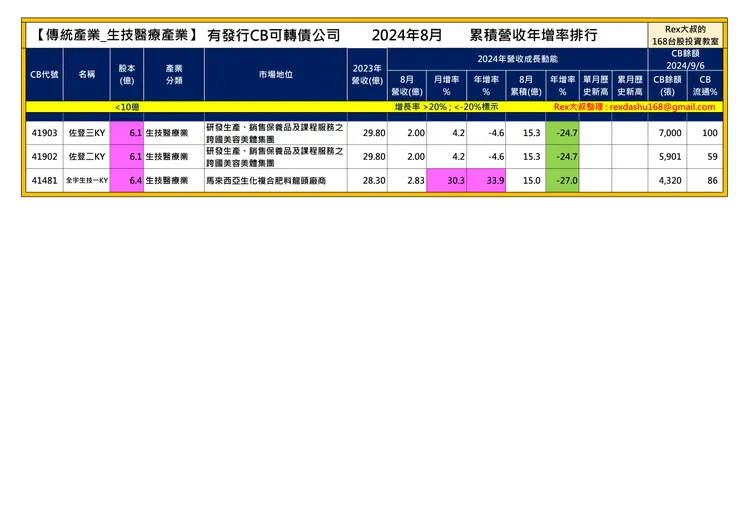Click the 2023年營收(億) column header
This screenshot has width=740, height=523.
[x=367, y=74]
